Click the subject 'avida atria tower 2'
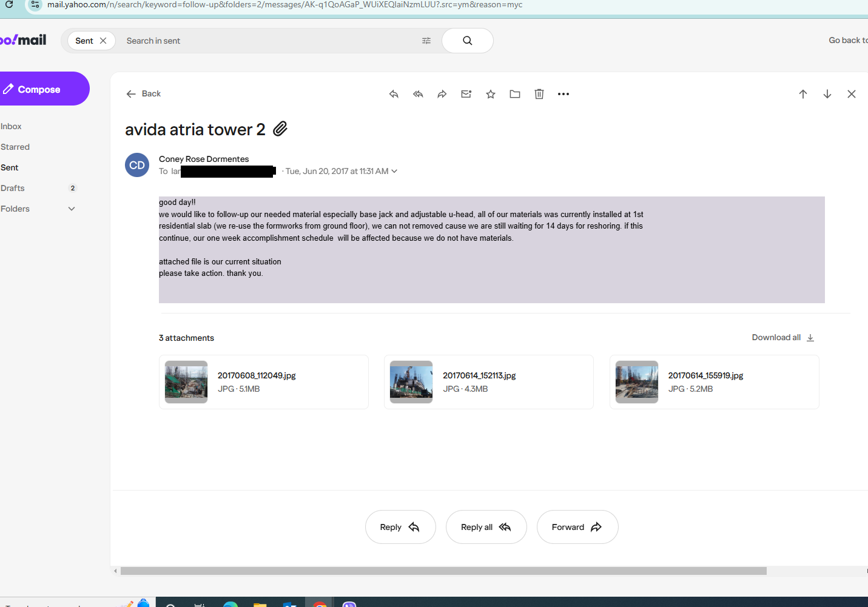868x607 pixels. click(195, 129)
